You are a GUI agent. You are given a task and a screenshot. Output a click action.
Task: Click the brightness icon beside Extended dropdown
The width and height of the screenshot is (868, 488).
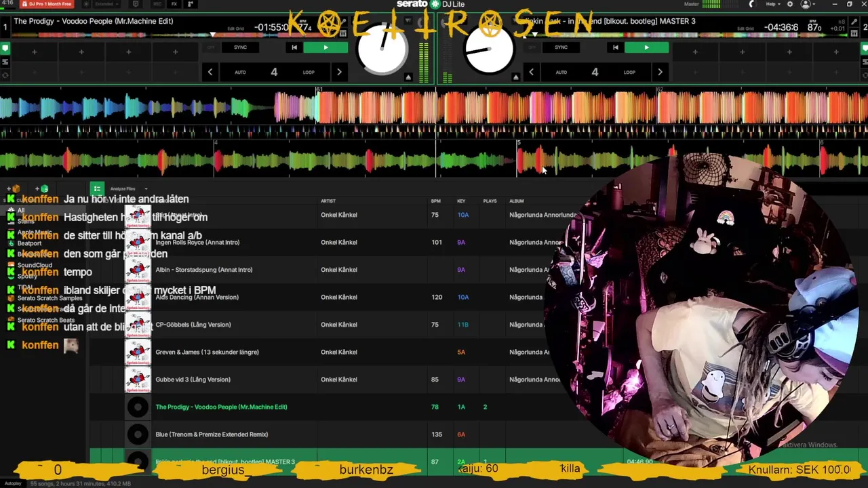pyautogui.click(x=85, y=4)
